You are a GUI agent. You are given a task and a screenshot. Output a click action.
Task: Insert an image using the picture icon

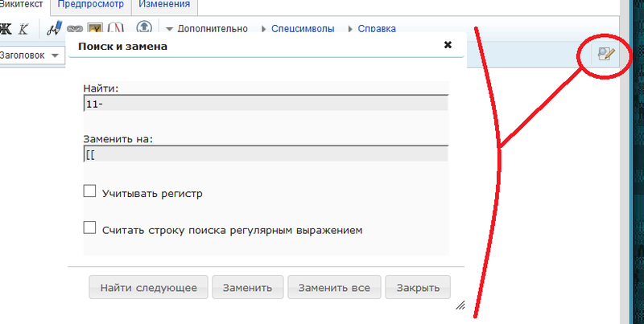[x=95, y=29]
